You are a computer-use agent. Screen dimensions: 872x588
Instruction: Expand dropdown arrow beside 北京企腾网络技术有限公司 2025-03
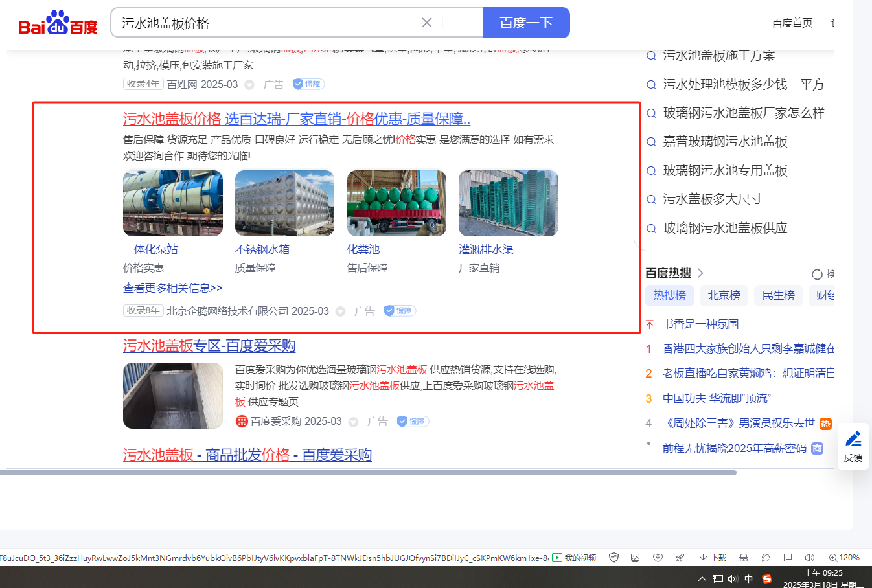(x=340, y=311)
